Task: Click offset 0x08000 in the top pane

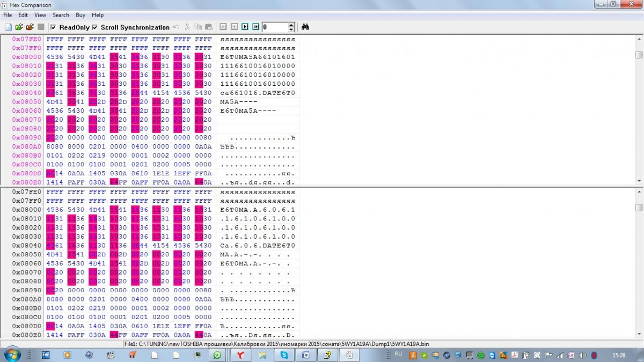Action: [27, 57]
